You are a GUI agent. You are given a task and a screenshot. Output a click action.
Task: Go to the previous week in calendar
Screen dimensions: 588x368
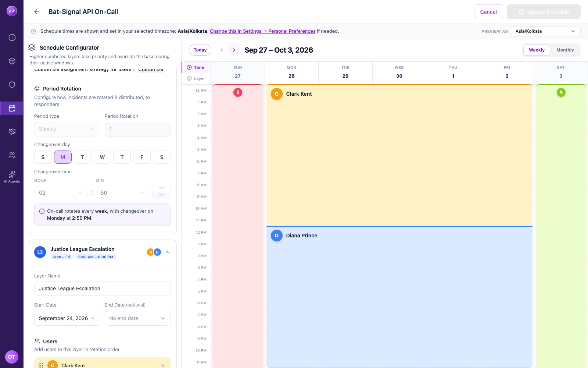click(x=222, y=50)
